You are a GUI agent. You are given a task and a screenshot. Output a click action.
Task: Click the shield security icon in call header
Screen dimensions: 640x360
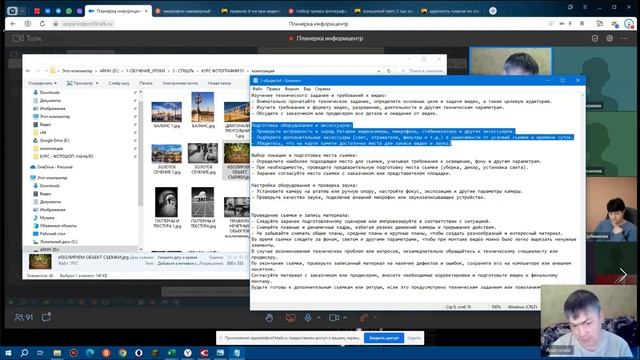click(x=595, y=38)
